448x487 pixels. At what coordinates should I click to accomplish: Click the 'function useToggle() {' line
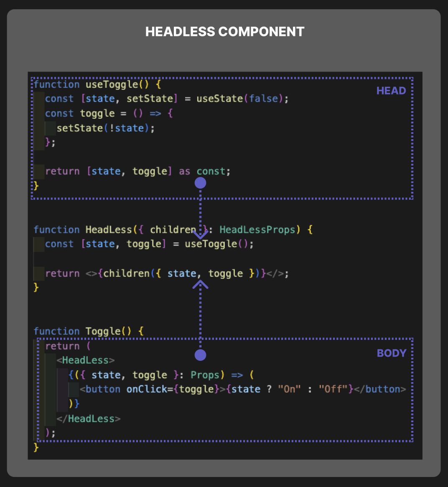(x=97, y=84)
